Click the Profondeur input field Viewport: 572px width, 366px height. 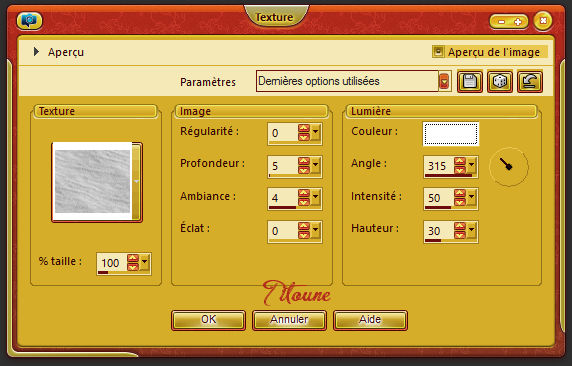pos(283,166)
